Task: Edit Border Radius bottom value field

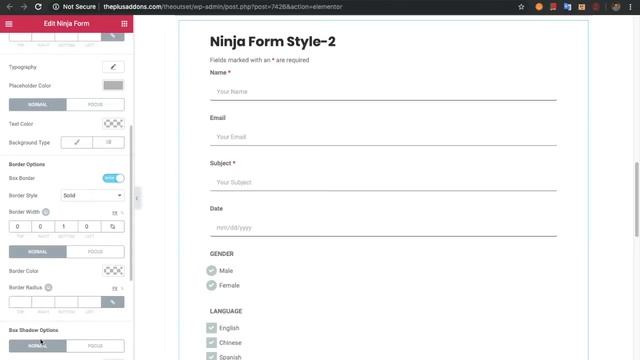Action: coord(66,302)
